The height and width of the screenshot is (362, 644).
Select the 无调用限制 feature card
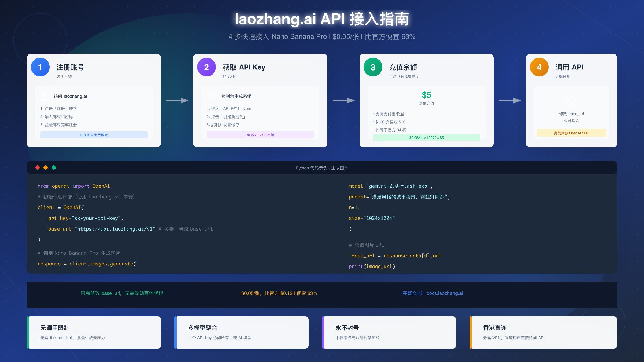coord(94,333)
